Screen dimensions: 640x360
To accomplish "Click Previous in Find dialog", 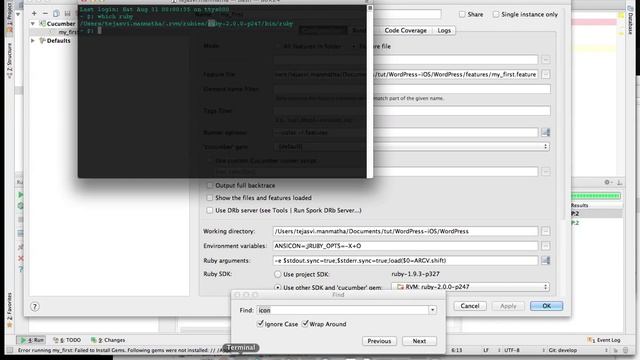I will (x=379, y=341).
